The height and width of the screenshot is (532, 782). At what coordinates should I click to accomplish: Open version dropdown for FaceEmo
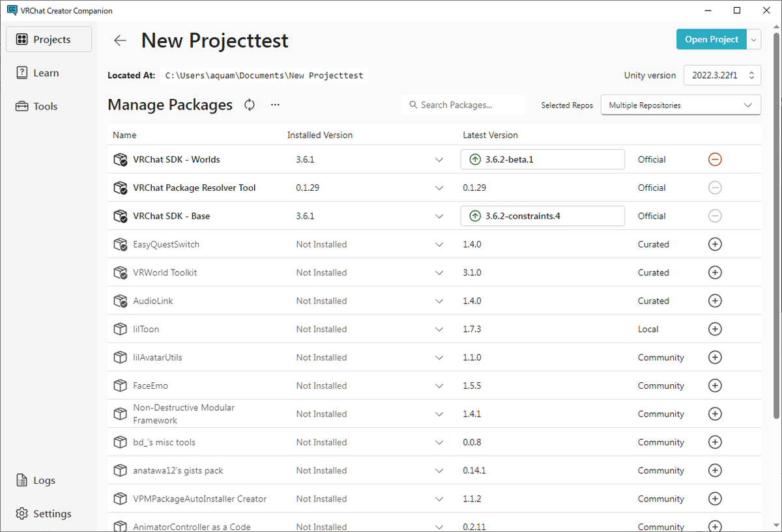(439, 385)
